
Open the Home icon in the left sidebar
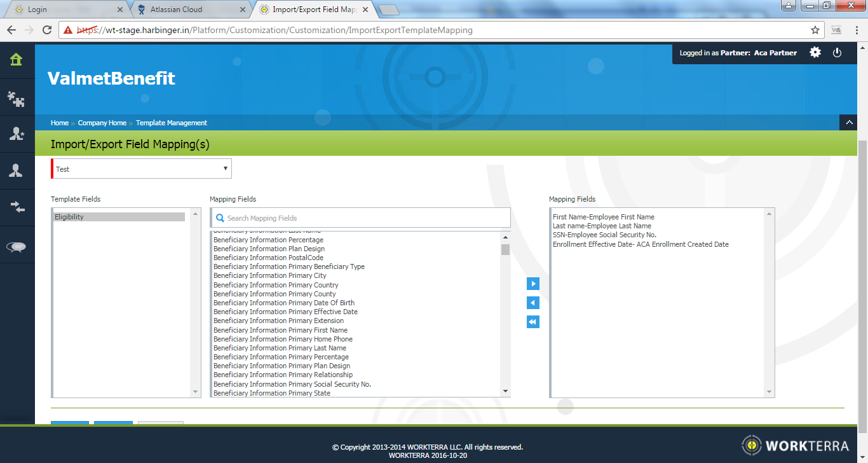pyautogui.click(x=17, y=59)
